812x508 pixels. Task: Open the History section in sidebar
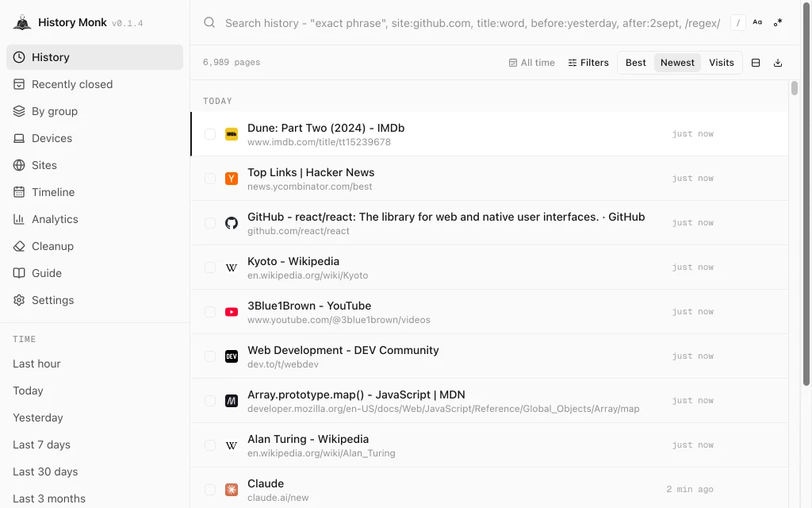point(95,57)
